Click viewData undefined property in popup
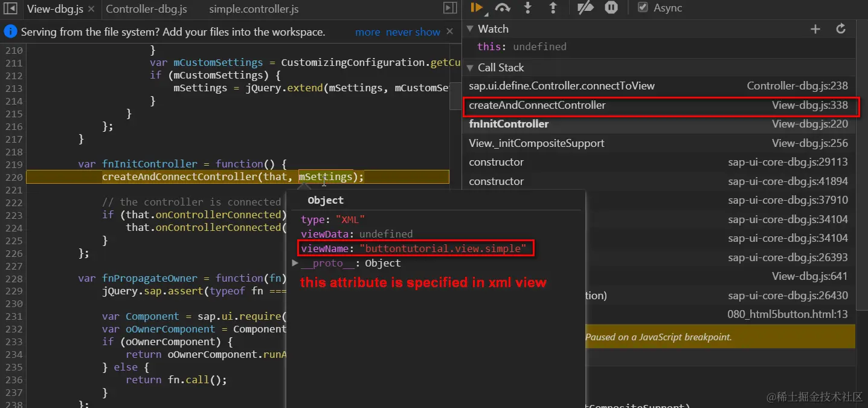Viewport: 868px width, 408px height. click(357, 234)
